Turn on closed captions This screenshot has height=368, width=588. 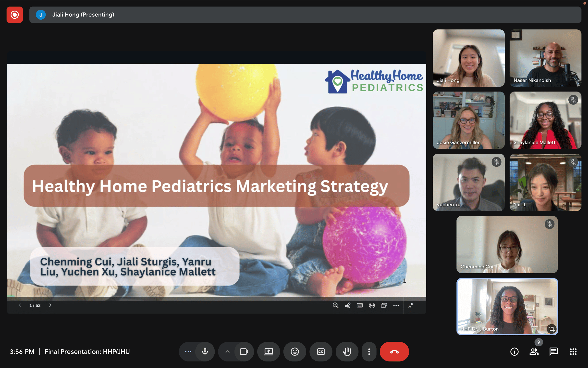(321, 352)
